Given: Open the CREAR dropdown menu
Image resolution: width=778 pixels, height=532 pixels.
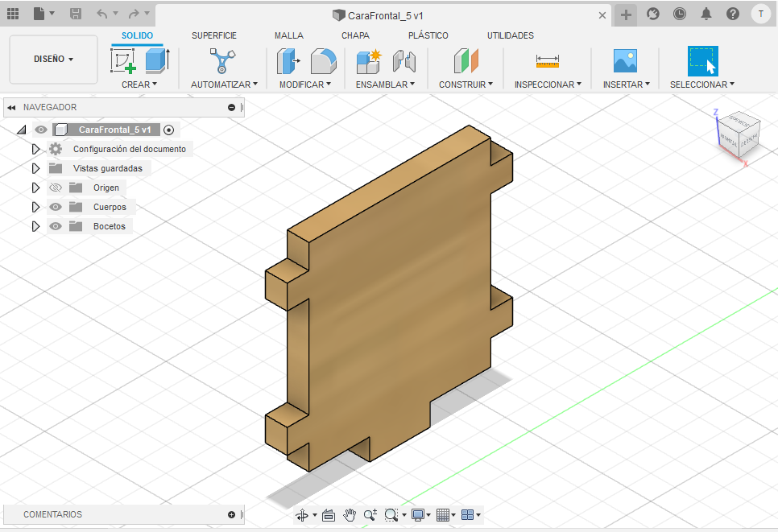Looking at the screenshot, I should [139, 85].
